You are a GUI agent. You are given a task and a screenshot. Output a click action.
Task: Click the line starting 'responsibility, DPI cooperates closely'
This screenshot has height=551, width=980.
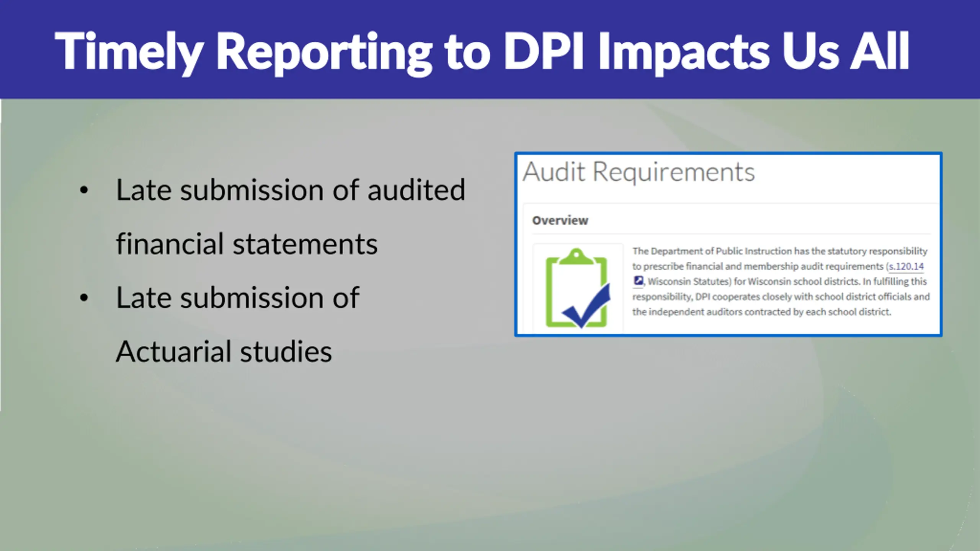pyautogui.click(x=781, y=297)
